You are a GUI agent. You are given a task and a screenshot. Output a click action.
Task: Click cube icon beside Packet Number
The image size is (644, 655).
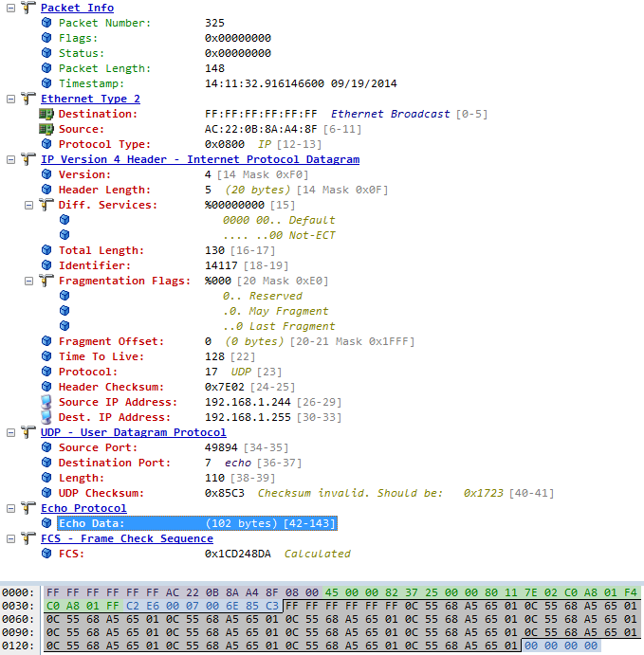pos(46,23)
